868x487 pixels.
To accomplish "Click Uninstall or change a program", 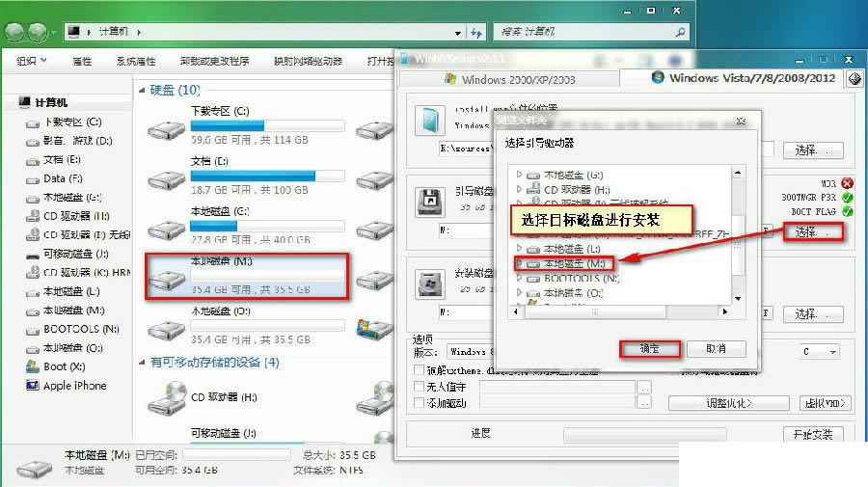I will coord(214,61).
